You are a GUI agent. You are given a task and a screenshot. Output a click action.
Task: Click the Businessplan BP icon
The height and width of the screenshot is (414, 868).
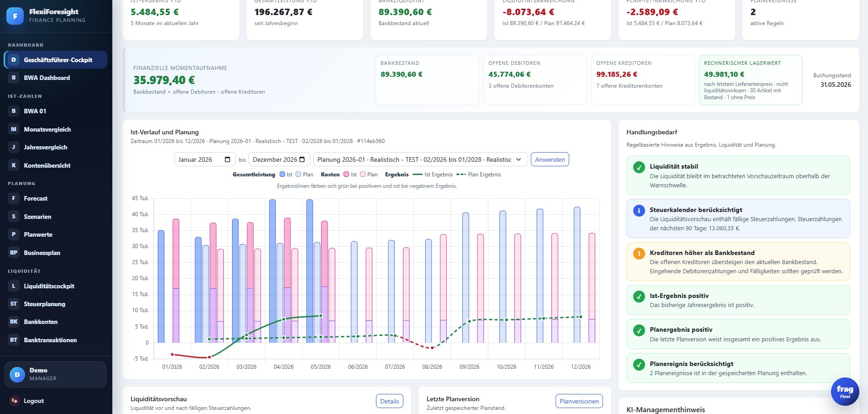(14, 253)
